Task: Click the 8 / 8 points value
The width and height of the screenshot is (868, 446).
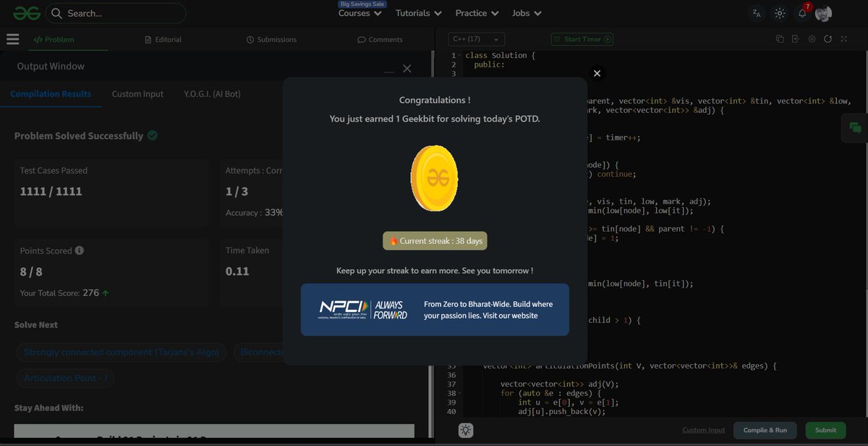Action: [x=31, y=272]
